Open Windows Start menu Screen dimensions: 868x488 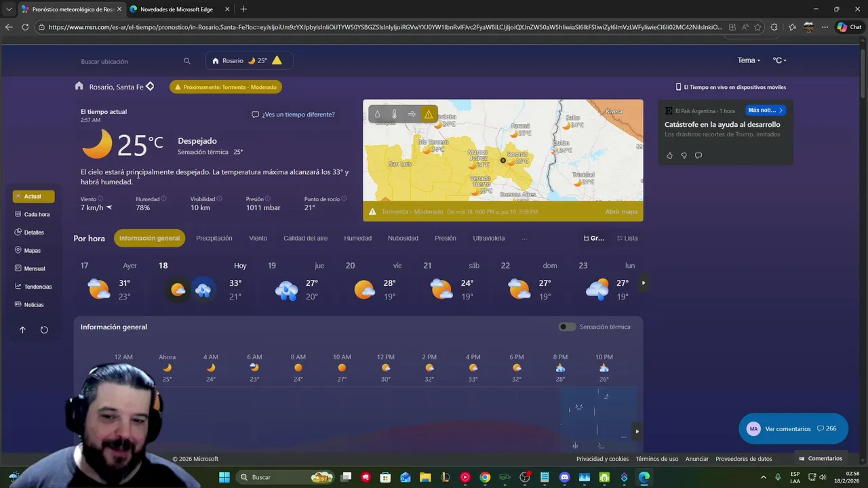click(x=224, y=477)
